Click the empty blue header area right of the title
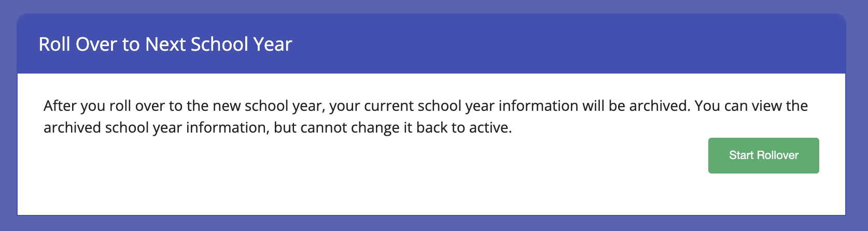868x231 pixels. [x=570, y=45]
